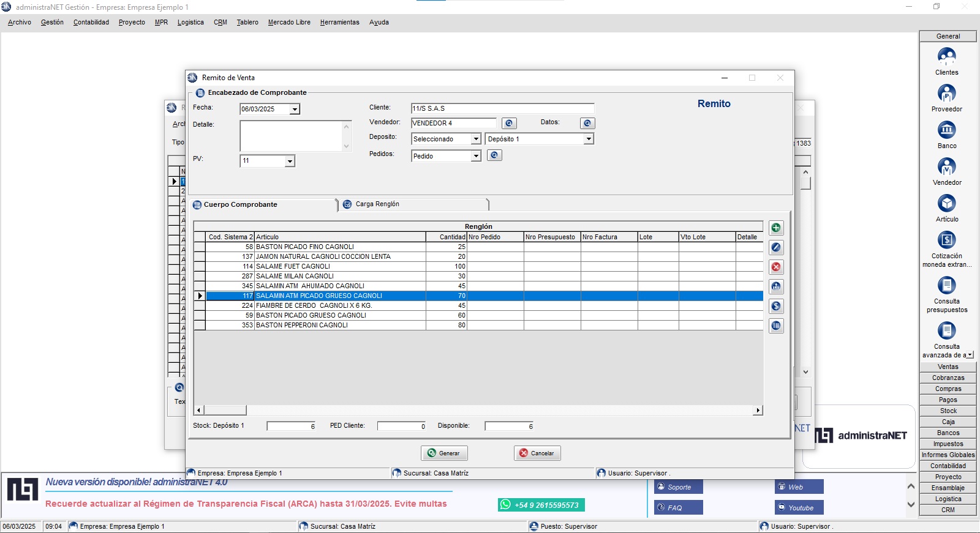
Task: Click the Cantidad column header
Action: (x=447, y=237)
